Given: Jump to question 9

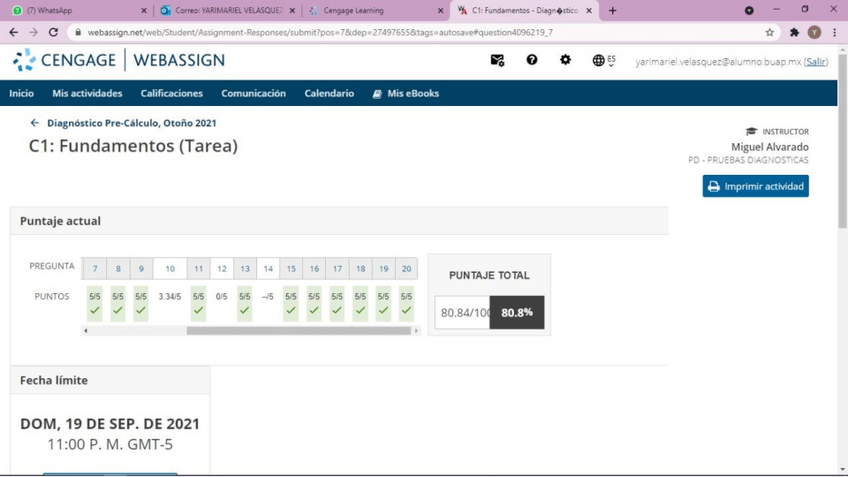Looking at the screenshot, I should click(x=141, y=269).
